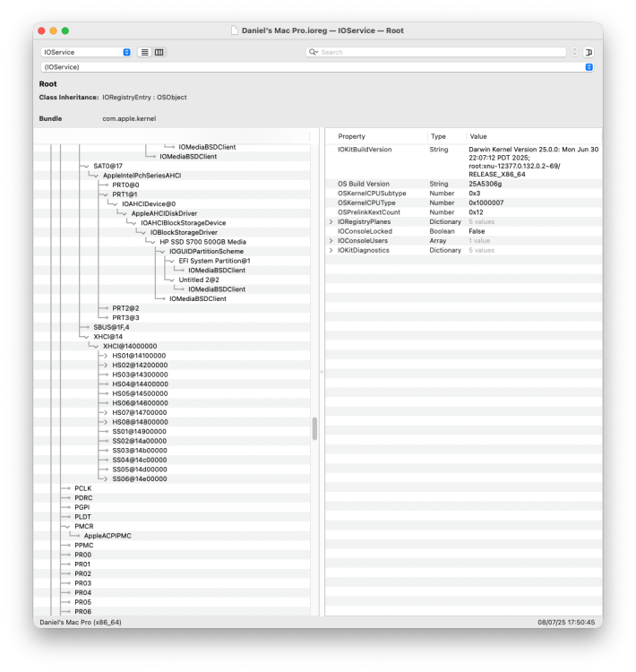Image resolution: width=636 pixels, height=672 pixels.
Task: Collapse the XHCI@14000000 node
Action: click(97, 346)
